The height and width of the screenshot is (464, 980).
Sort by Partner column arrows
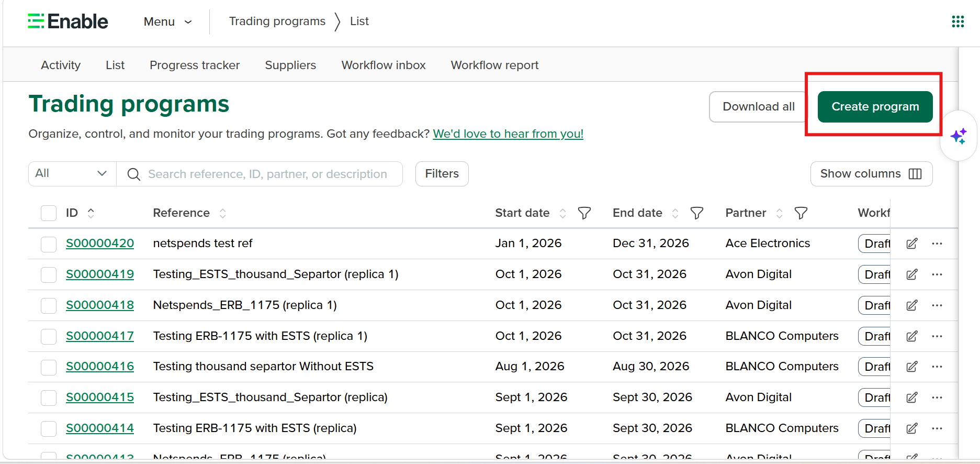780,213
